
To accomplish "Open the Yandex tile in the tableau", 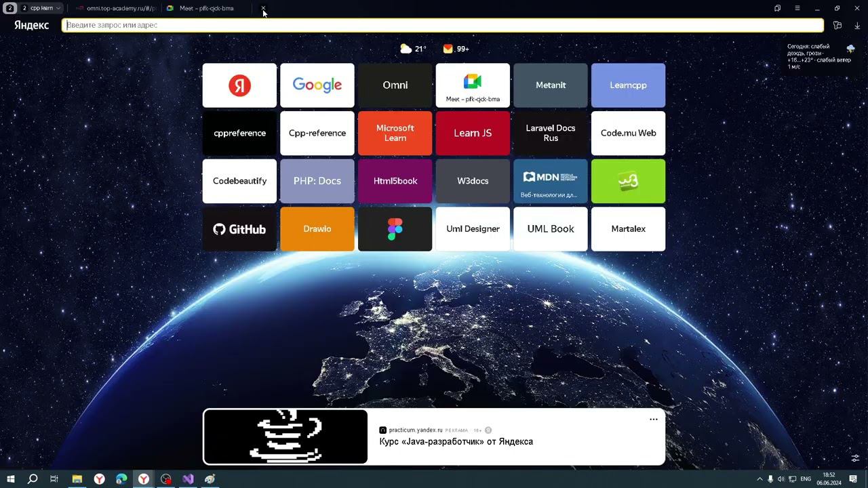I will tap(239, 85).
